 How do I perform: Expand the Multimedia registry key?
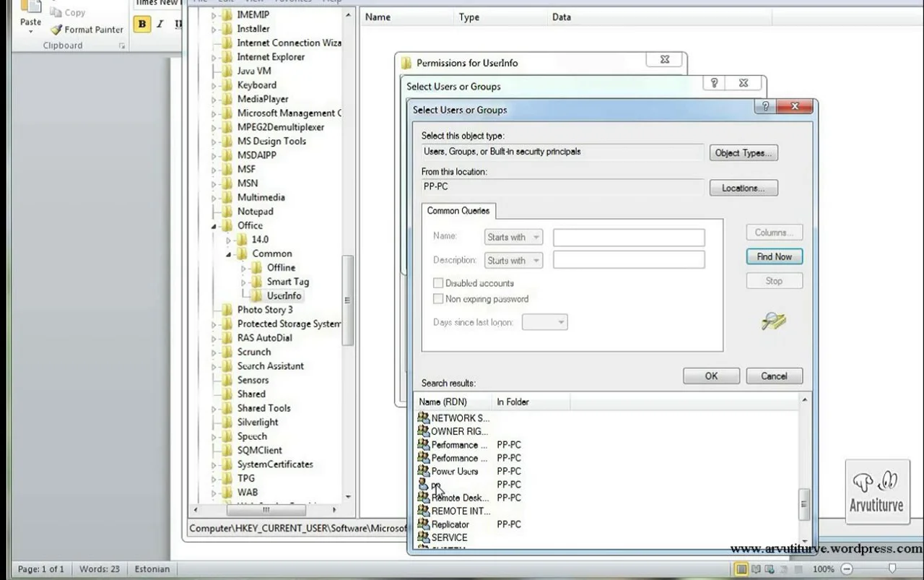tap(214, 197)
